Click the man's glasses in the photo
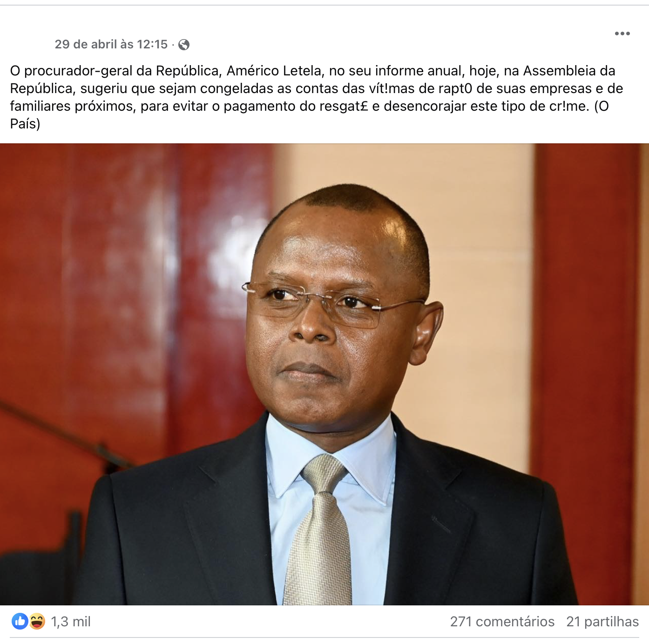 tap(332, 302)
